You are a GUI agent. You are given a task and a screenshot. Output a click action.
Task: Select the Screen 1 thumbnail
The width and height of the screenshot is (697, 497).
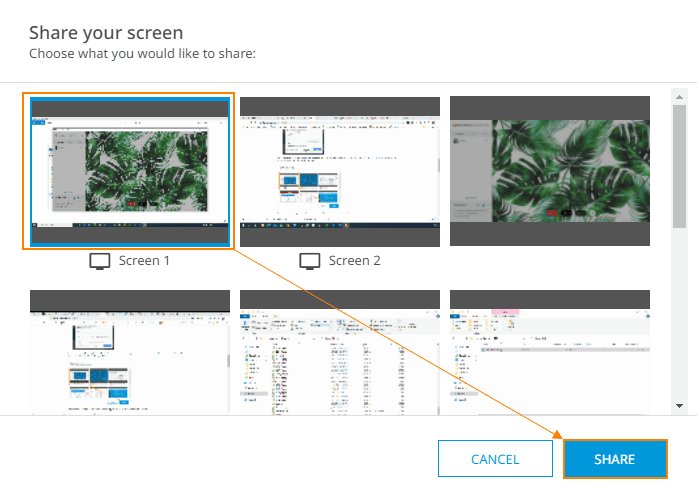(129, 171)
